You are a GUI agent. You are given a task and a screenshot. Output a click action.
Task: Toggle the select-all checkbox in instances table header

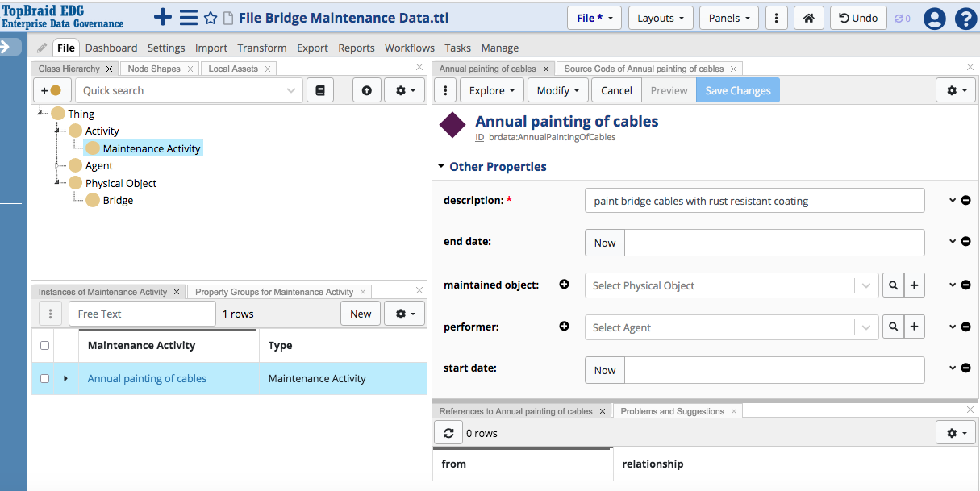45,345
